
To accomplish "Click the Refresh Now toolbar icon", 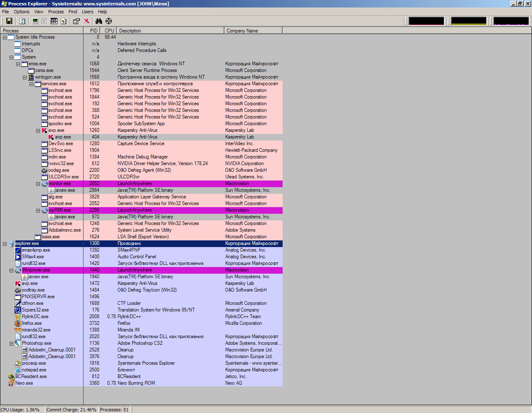I will tap(22, 21).
